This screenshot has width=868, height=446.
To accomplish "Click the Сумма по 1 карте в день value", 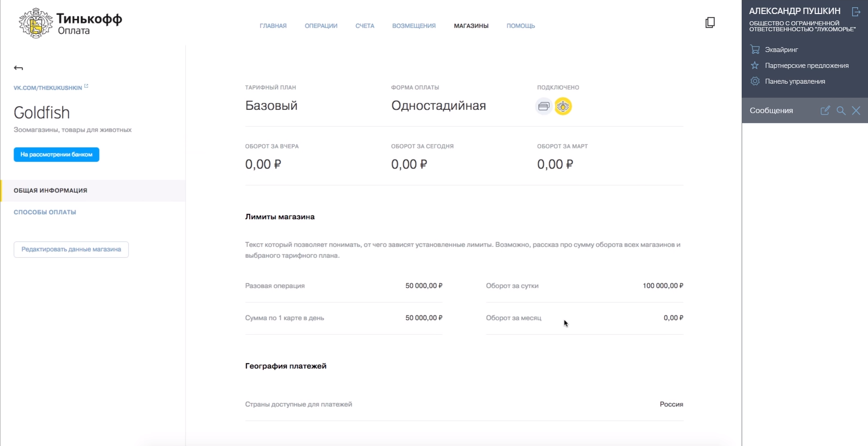I will pyautogui.click(x=424, y=318).
